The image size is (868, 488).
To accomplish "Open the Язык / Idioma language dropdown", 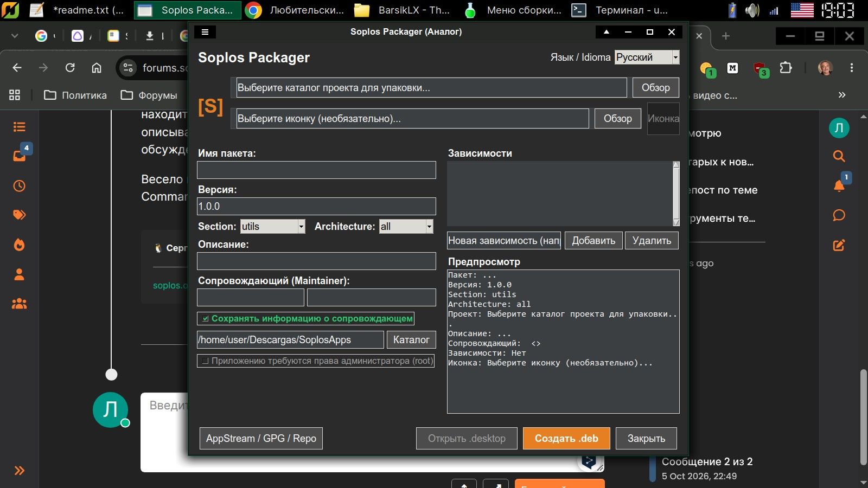I will (x=647, y=57).
